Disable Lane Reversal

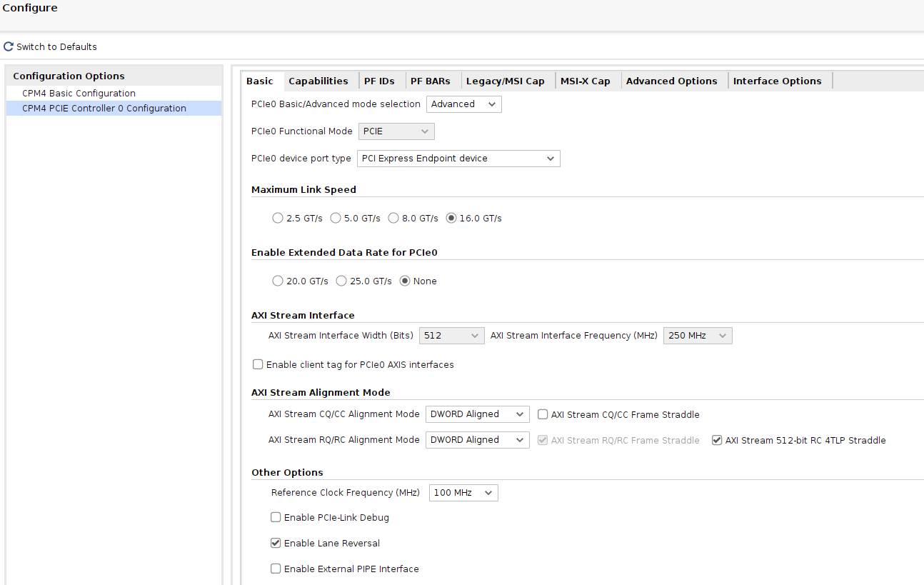tap(276, 543)
